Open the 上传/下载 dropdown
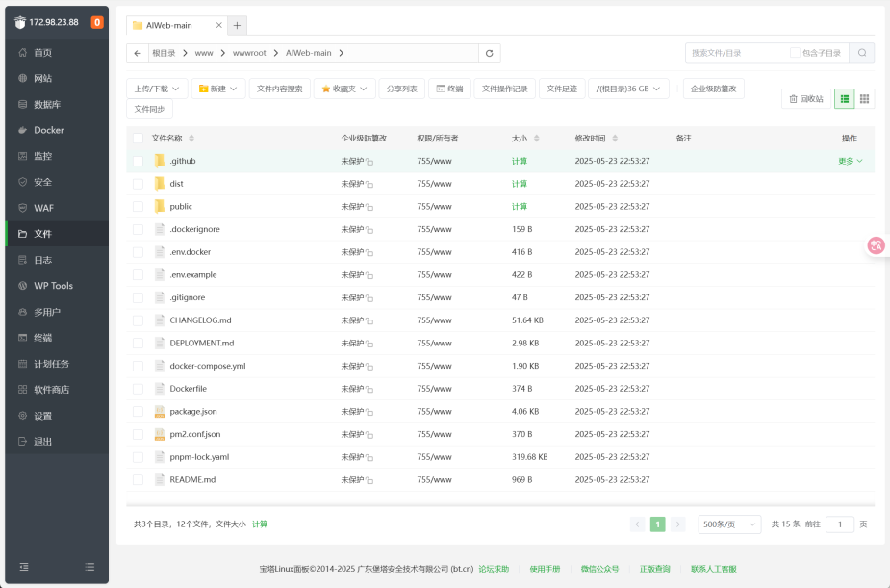Screen dimensions: 890x588 click(157, 89)
